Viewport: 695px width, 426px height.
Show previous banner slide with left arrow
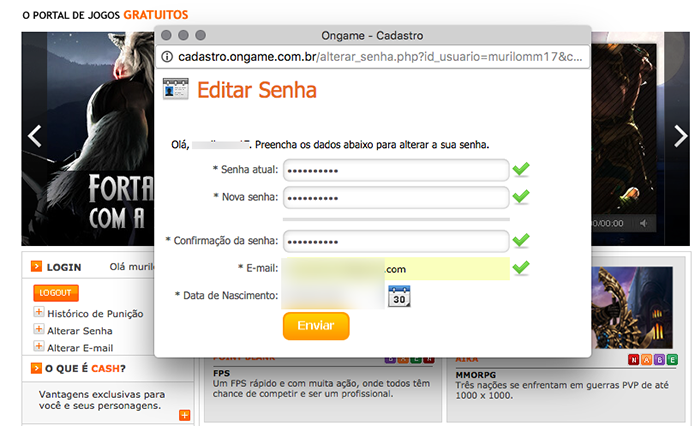(x=35, y=136)
